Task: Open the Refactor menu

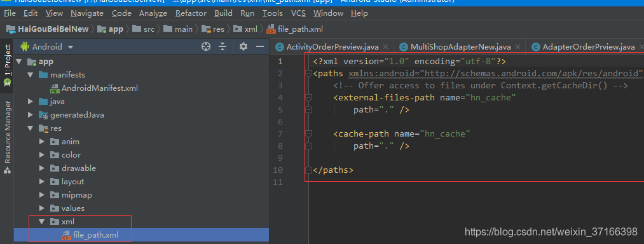Action: click(x=191, y=13)
